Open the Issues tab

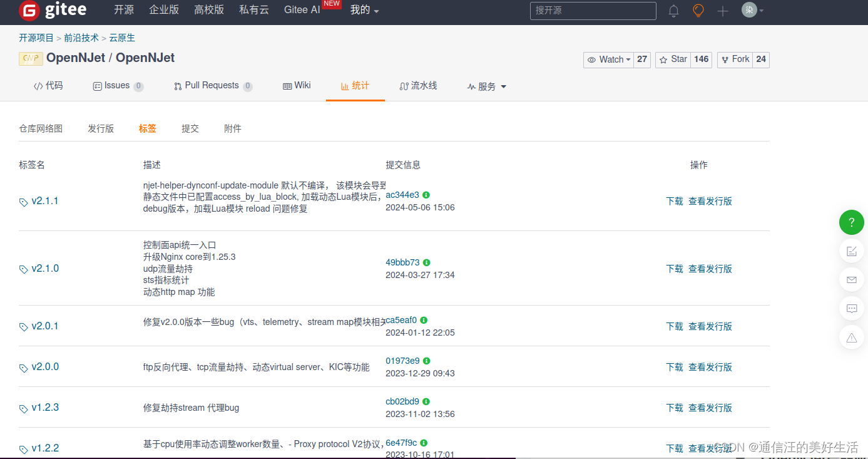coord(118,86)
